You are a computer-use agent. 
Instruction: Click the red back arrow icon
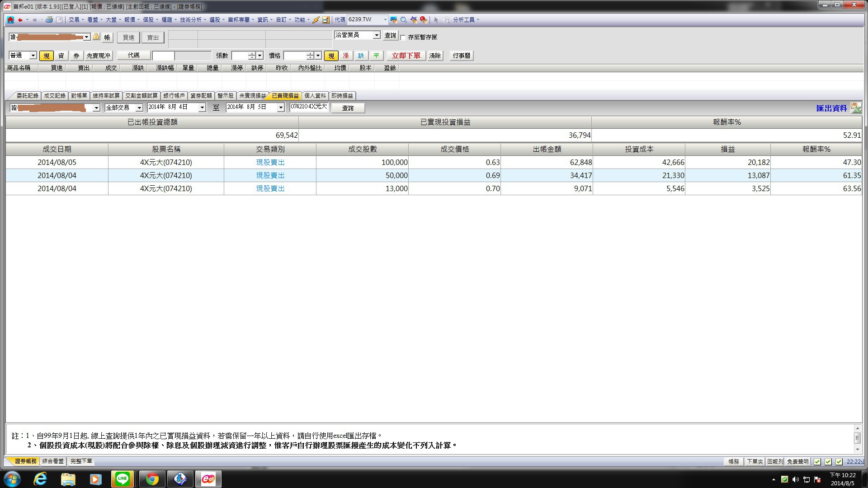coord(20,19)
